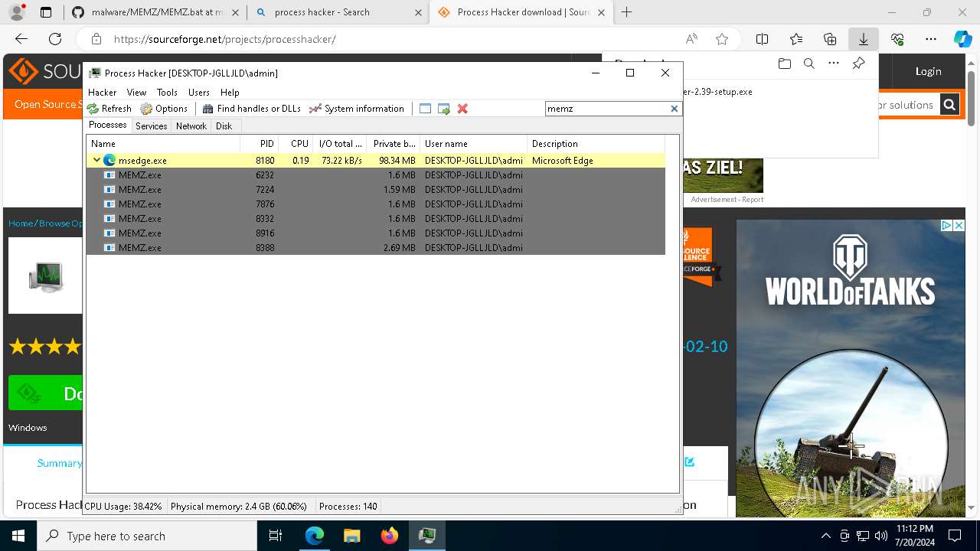Screen dimensions: 980x551
Task: Open Edge collections icon
Action: pos(830,39)
